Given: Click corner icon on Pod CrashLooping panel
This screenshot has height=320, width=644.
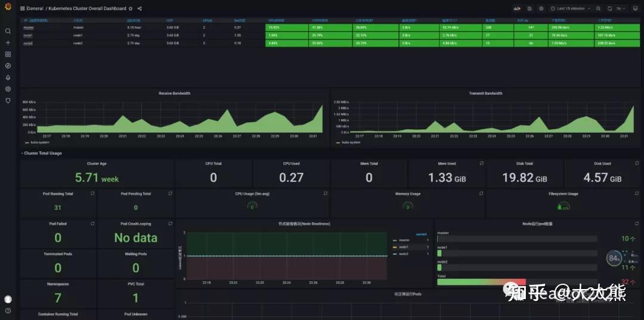Looking at the screenshot, I should pos(170,224).
